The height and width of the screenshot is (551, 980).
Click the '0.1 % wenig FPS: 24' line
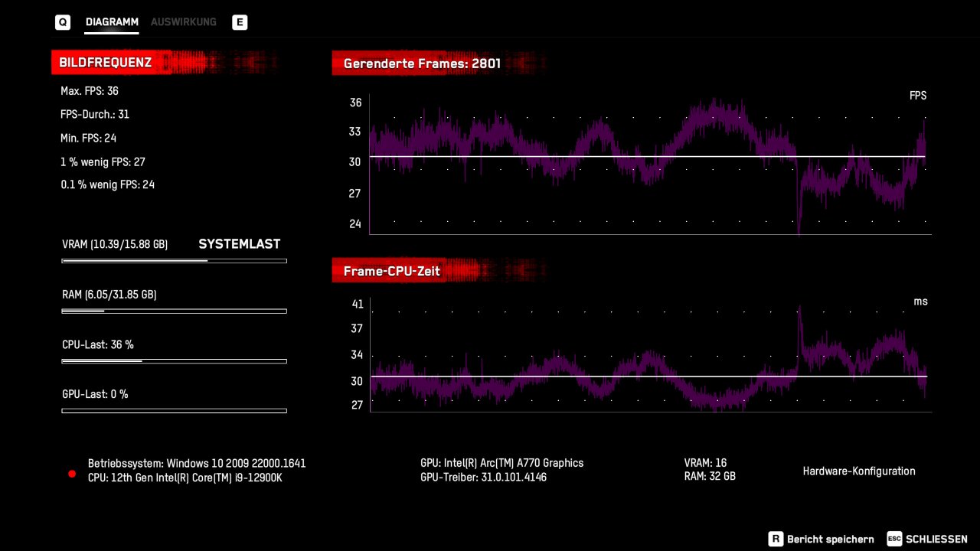(107, 185)
